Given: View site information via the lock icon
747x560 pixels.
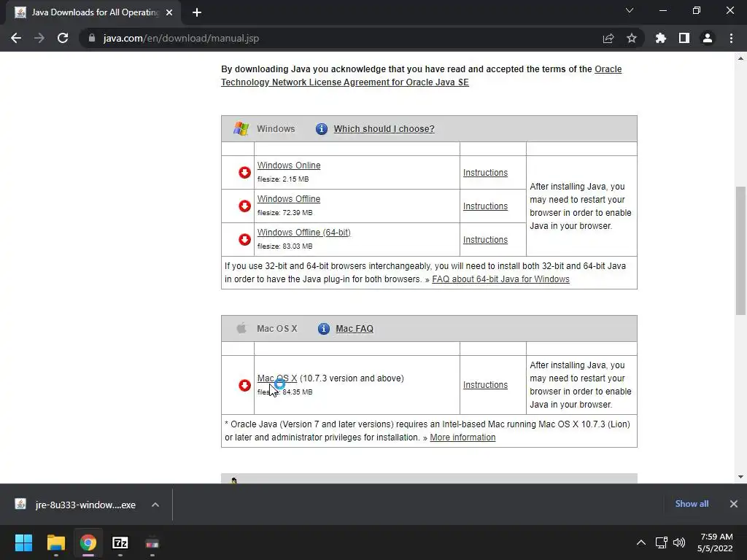Looking at the screenshot, I should point(92,38).
